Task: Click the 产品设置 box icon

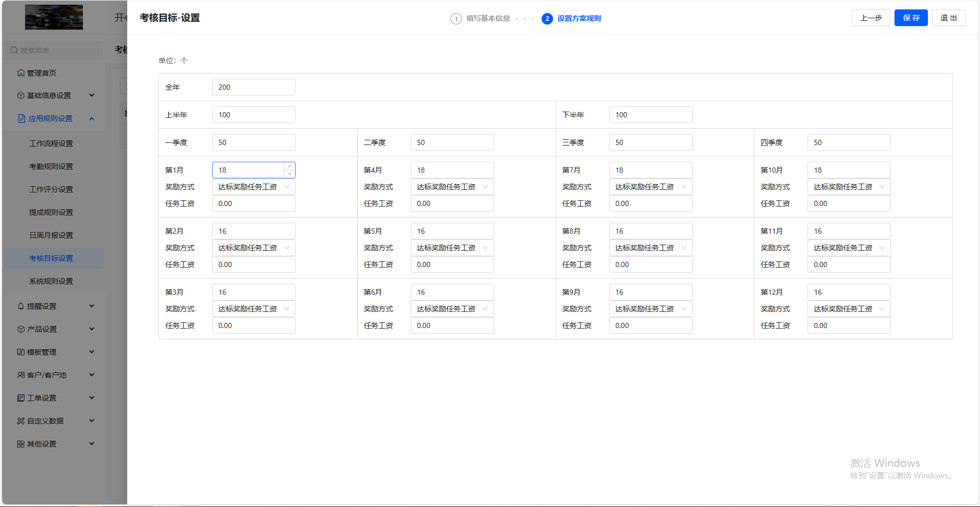Action: [x=21, y=329]
